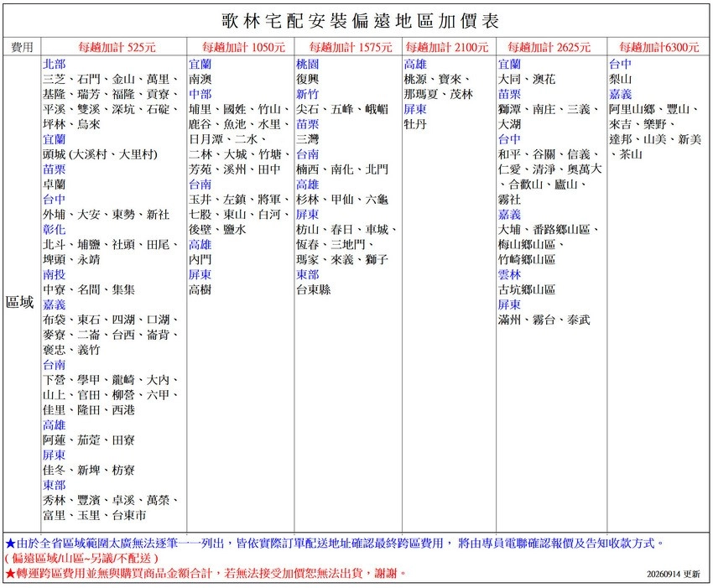Click the 南澳 entry
Screen dimensions: 713x588
coord(200,79)
